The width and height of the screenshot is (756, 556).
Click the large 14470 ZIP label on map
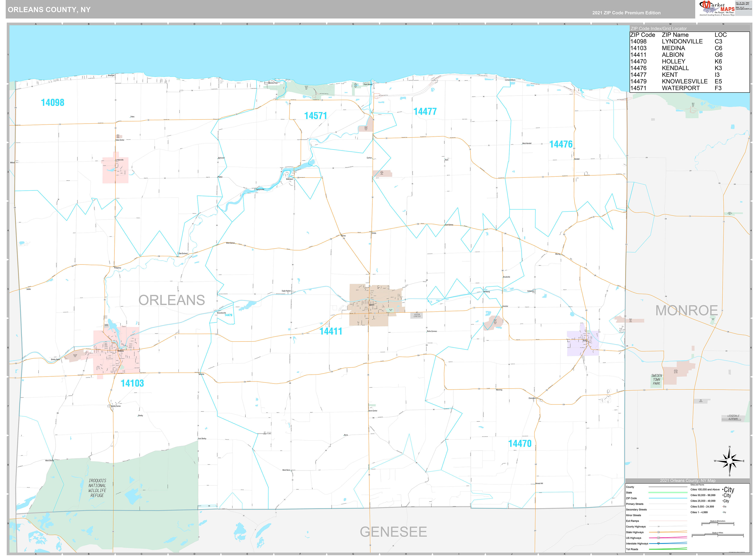(520, 444)
